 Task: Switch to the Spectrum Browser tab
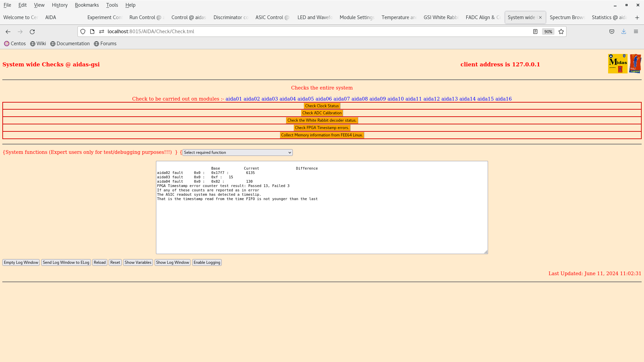pos(567,17)
